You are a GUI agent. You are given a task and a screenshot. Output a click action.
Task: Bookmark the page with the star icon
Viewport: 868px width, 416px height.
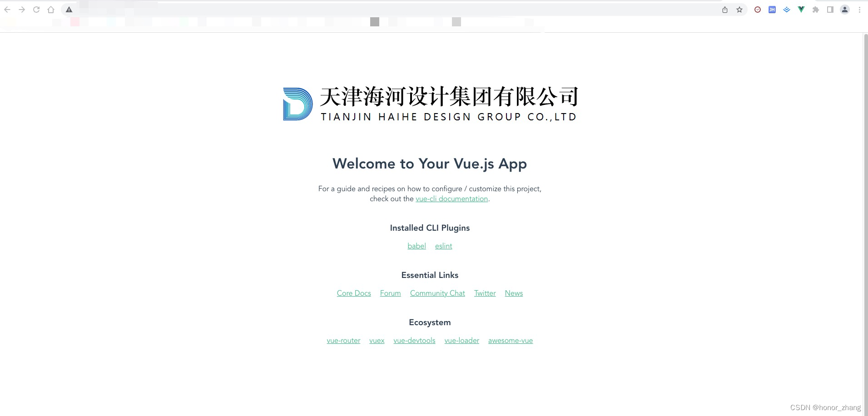click(739, 10)
